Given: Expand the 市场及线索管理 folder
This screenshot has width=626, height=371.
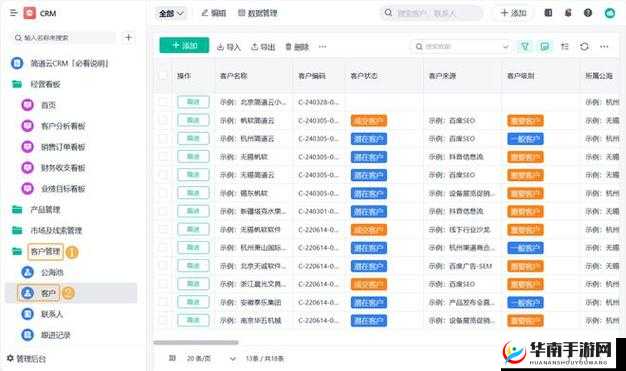Looking at the screenshot, I should [47, 230].
